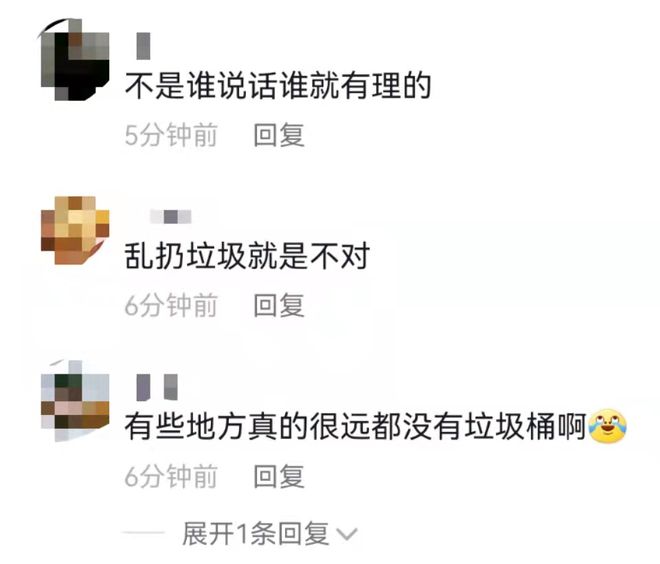
Task: Tap the crying-laughing emoji in the third comment
Action: (607, 426)
